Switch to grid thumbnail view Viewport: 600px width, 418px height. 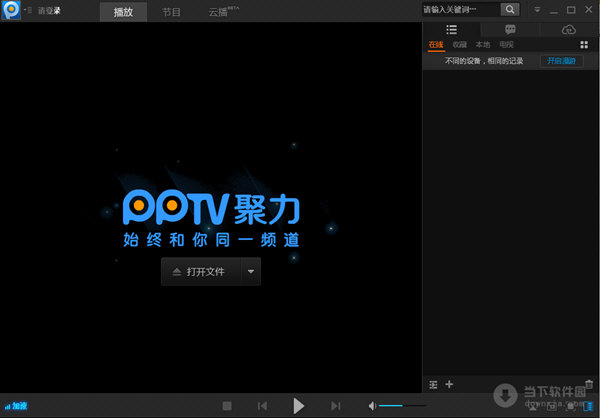[584, 45]
